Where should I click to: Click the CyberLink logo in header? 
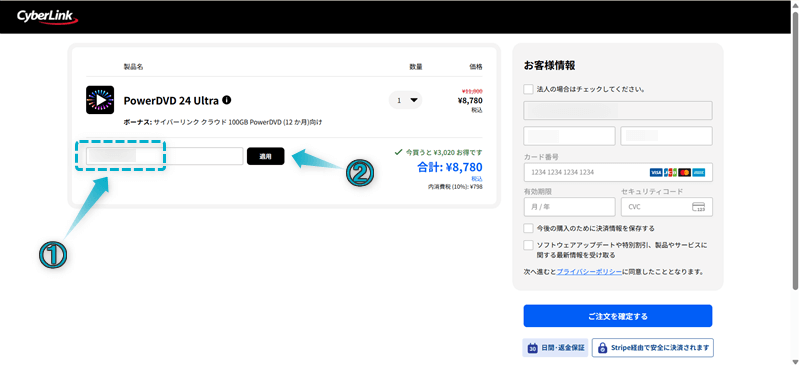(47, 17)
